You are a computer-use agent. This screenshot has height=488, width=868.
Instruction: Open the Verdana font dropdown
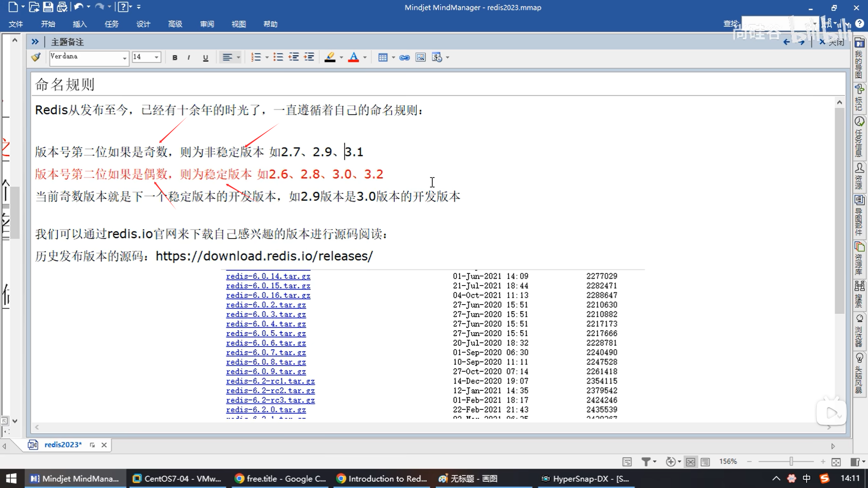(124, 58)
